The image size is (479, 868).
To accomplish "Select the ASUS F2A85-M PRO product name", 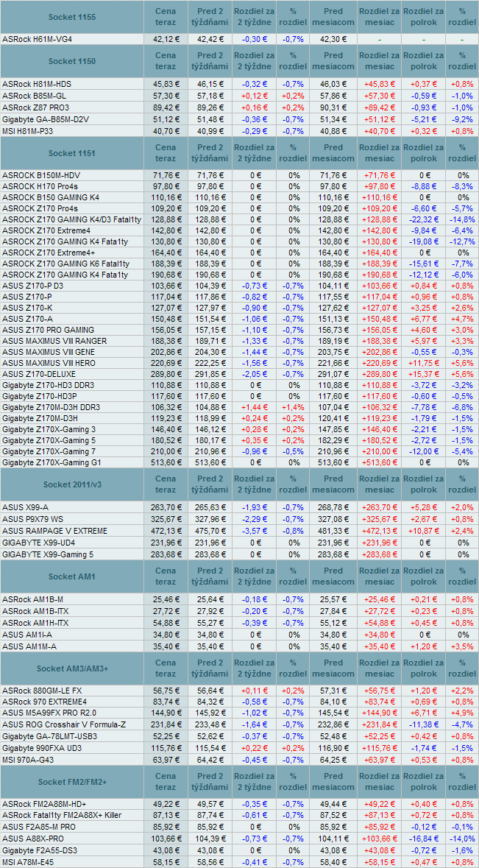I will point(39,827).
